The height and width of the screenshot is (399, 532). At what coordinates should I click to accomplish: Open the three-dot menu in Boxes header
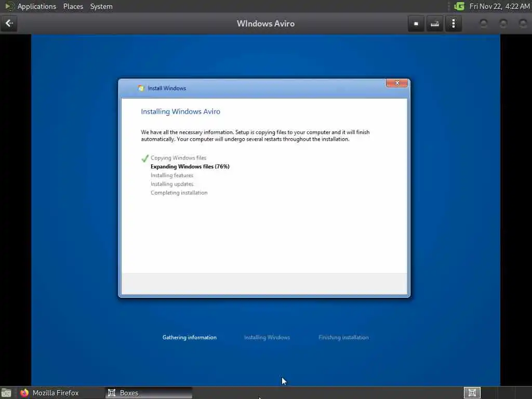tap(453, 24)
